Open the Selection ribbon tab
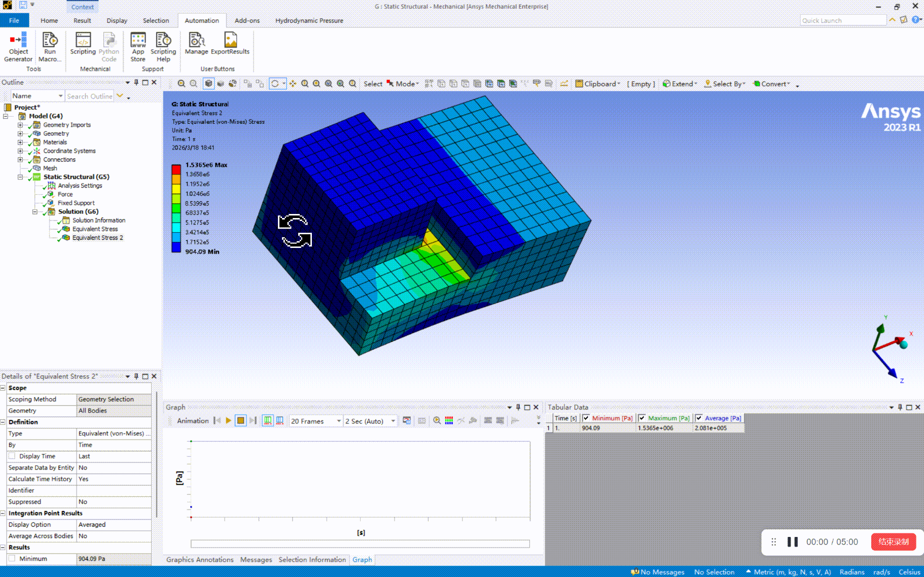This screenshot has height=577, width=924. point(156,20)
